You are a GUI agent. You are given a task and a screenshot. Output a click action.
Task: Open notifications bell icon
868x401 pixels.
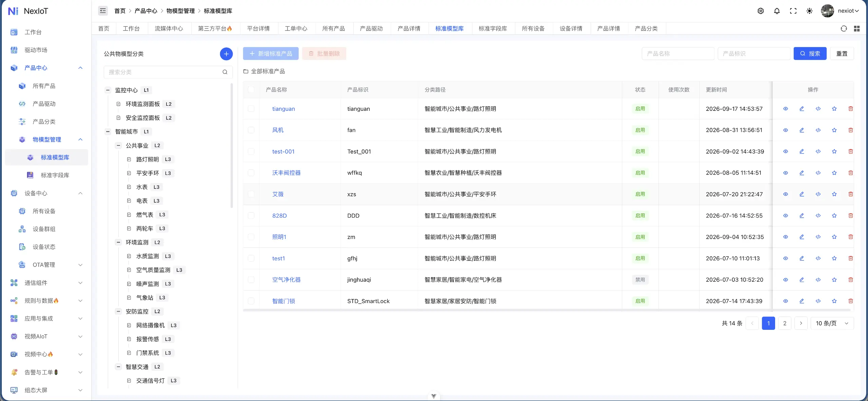[x=777, y=11]
